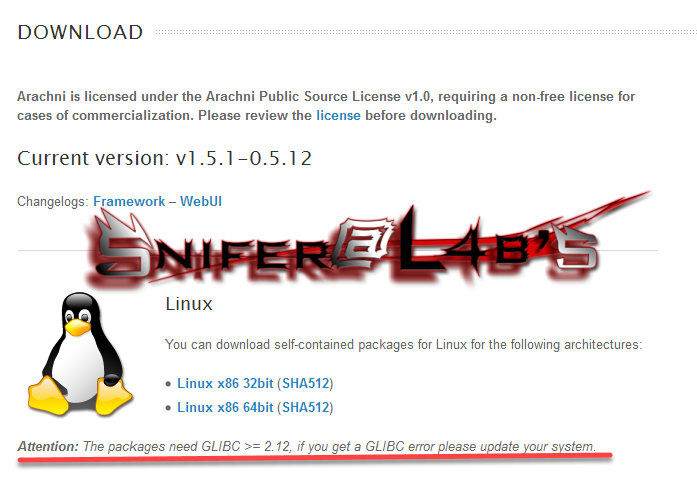Open the license link in the paragraph
697x491 pixels.
(338, 116)
